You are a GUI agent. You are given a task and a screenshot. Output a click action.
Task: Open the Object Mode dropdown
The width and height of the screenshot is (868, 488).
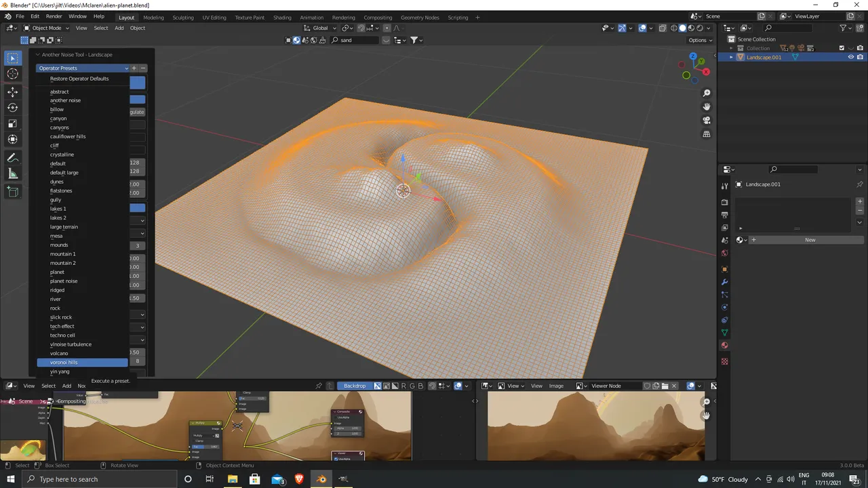[x=45, y=28]
